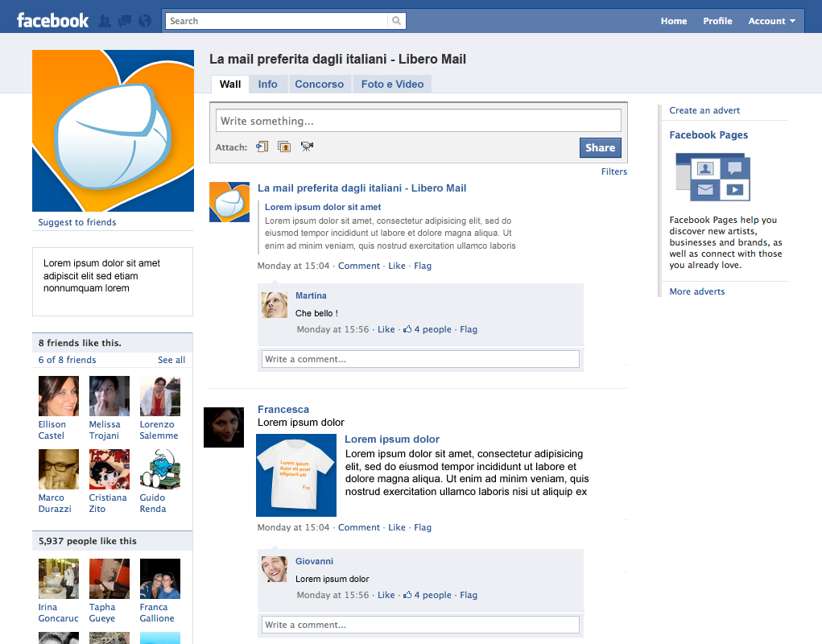The image size is (822, 644).
Task: Open the Concorso tab
Action: pos(320,85)
